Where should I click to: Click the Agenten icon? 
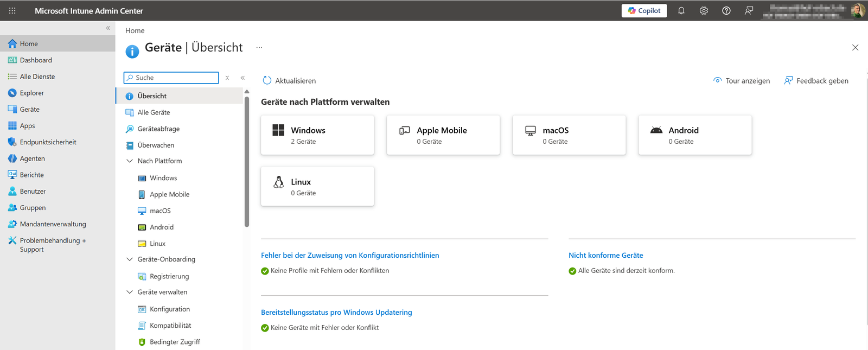tap(12, 158)
